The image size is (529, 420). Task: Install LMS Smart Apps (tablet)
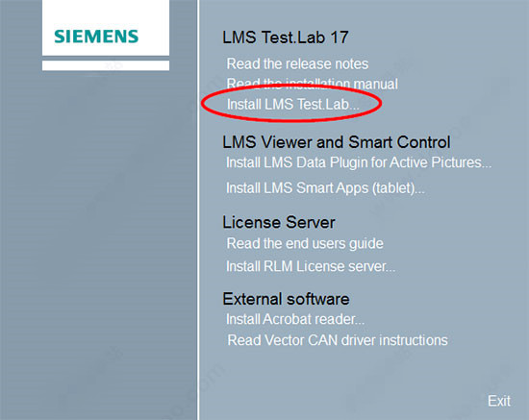coord(325,188)
